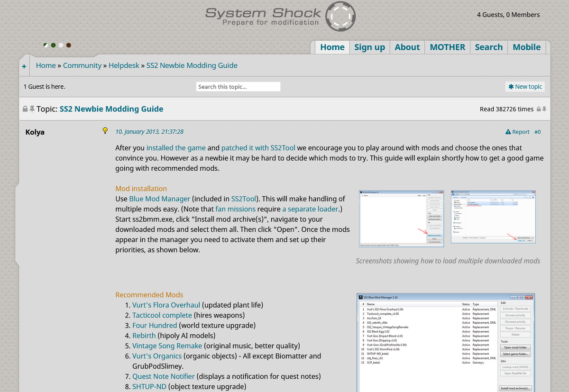Click the screenshots caption about loading multiple mods

(x=448, y=261)
